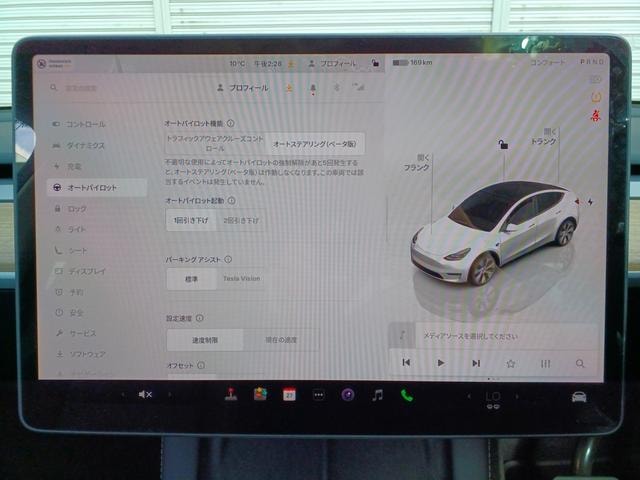Tap the red seatbelt warning icon
640x480 pixels.
click(596, 116)
